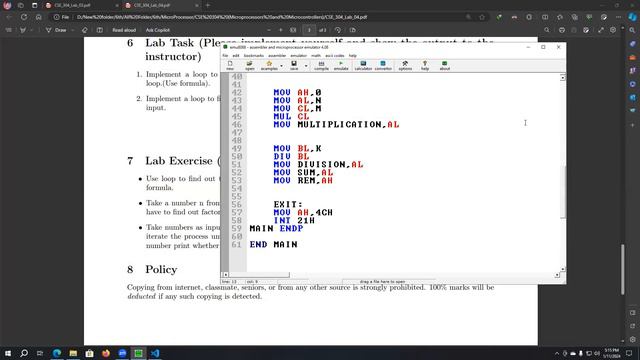Click the EXIT: label line
This screenshot has height=360, width=640.
[x=288, y=204]
